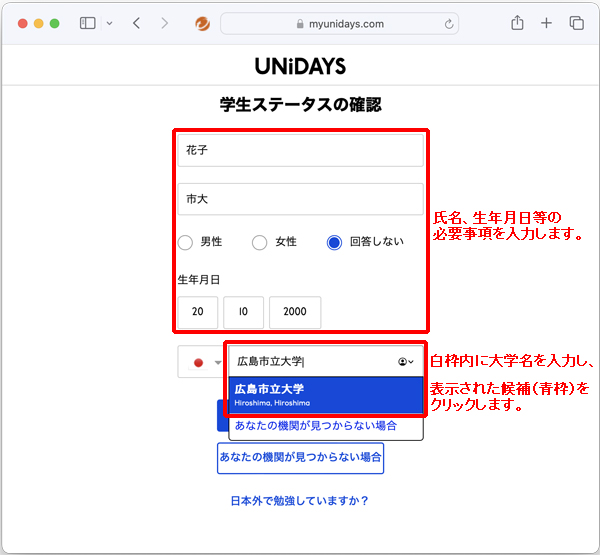Click the outlined あなたの機関が見つからない場合 button

pos(300,458)
